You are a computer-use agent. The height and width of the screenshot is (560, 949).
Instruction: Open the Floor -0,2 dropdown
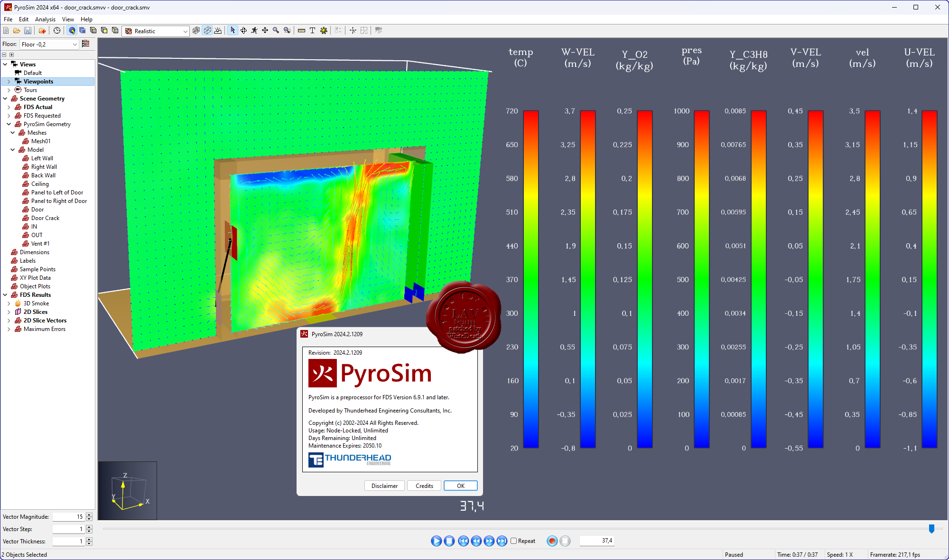49,44
